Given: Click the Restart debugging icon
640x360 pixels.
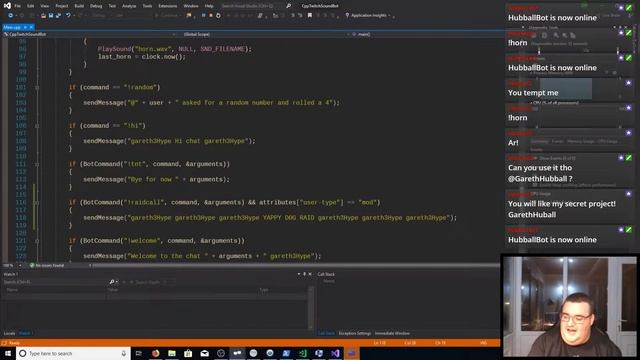Looking at the screenshot, I should tap(218, 16).
